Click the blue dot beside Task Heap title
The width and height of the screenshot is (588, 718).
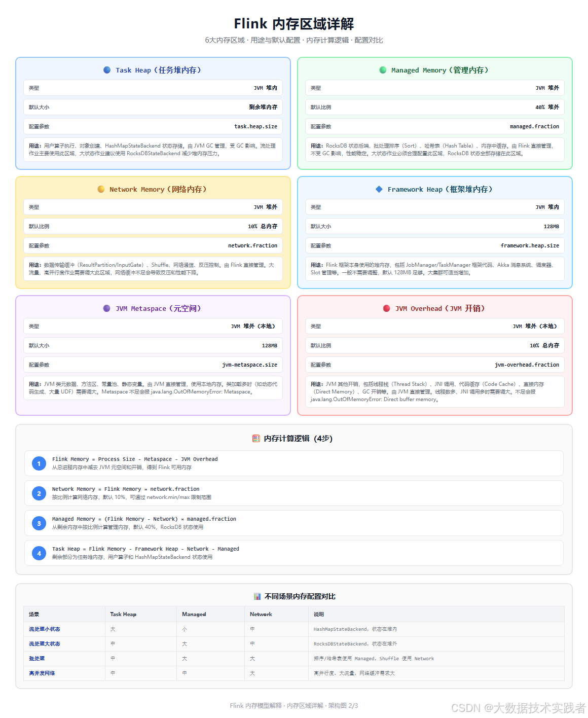point(107,70)
